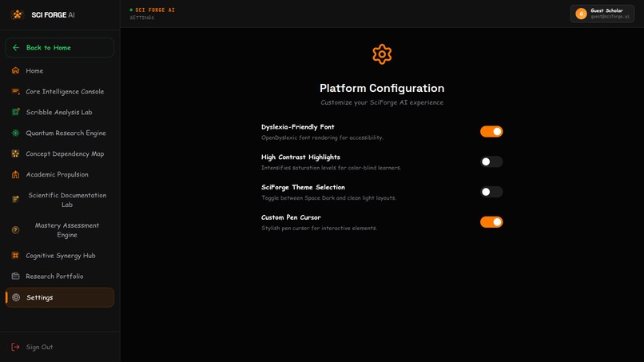Click the Core Intelligence Console icon
Viewport: 644px width, 362px height.
point(16,91)
